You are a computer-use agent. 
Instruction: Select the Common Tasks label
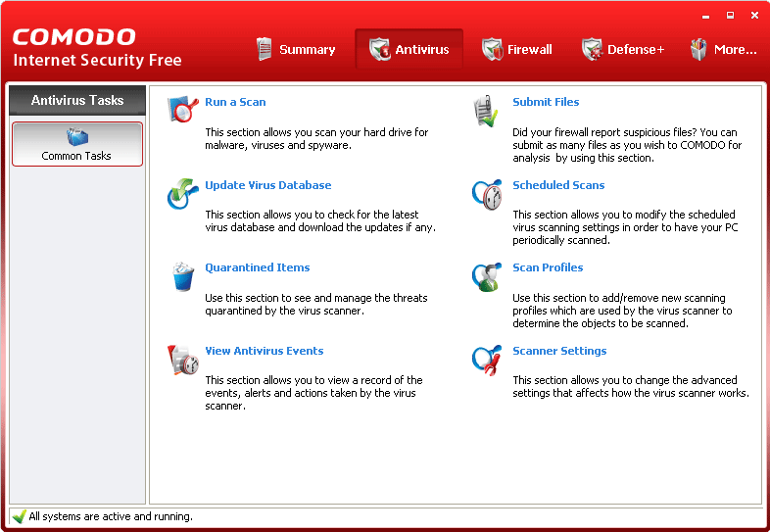click(76, 156)
